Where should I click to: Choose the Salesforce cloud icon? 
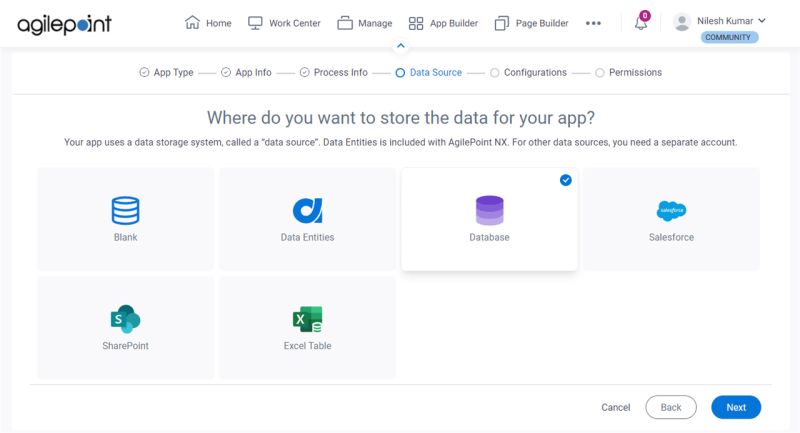671,210
